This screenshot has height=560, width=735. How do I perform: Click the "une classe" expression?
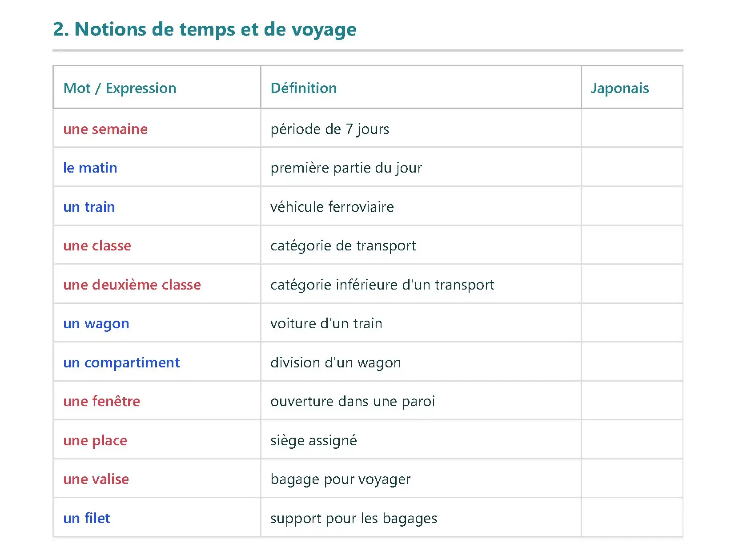97,246
